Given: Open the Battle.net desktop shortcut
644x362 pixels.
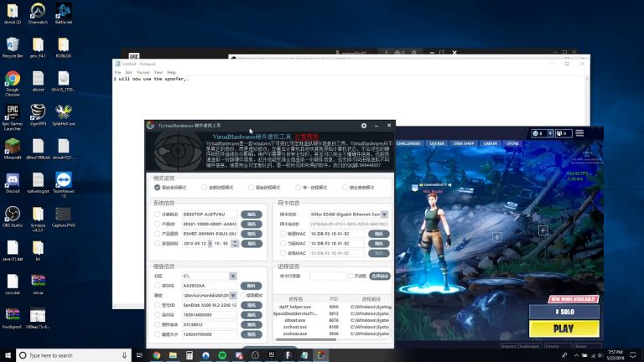Looking at the screenshot, I should pos(63,13).
